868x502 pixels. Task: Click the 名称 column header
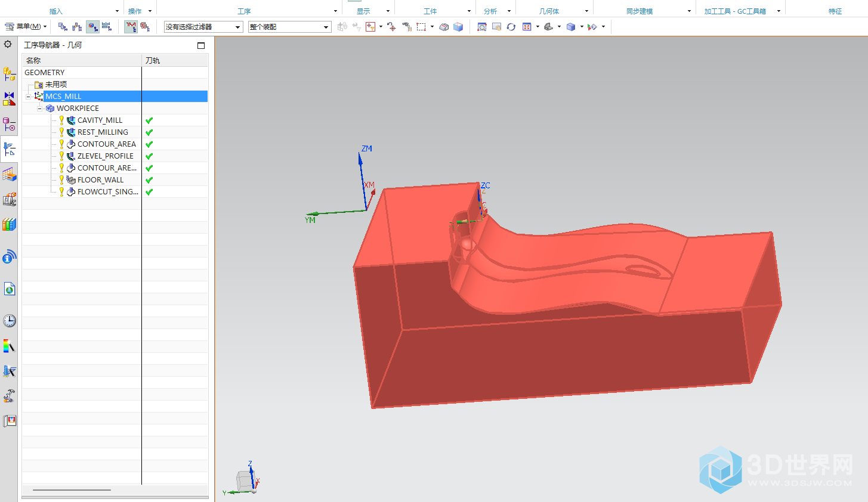click(x=82, y=60)
